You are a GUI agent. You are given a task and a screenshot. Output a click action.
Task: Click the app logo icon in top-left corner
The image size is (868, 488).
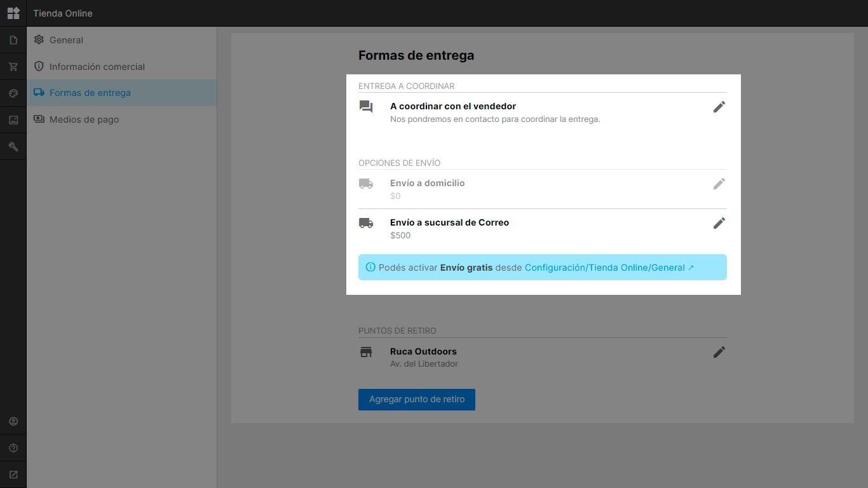click(x=13, y=13)
